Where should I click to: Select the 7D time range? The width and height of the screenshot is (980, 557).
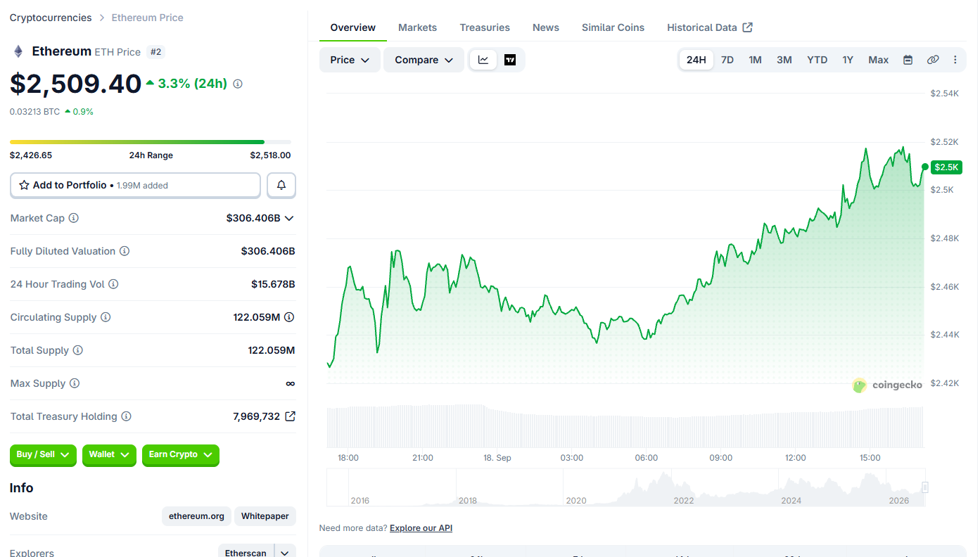click(x=727, y=60)
